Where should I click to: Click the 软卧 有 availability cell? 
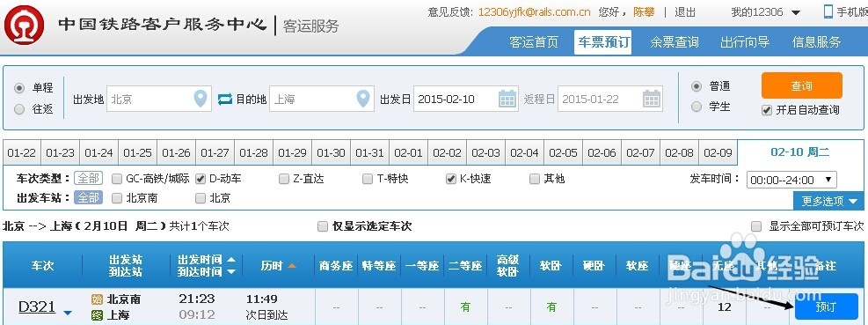click(x=551, y=307)
